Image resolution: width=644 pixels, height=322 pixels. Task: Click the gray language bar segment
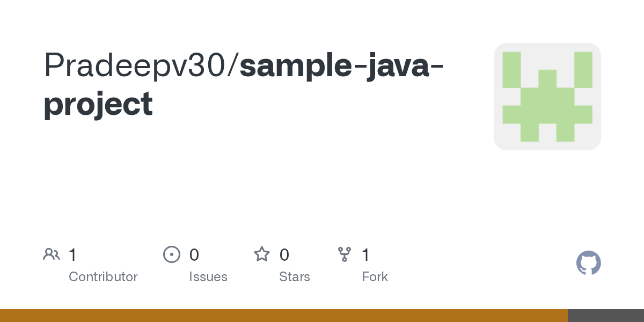pyautogui.click(x=606, y=316)
